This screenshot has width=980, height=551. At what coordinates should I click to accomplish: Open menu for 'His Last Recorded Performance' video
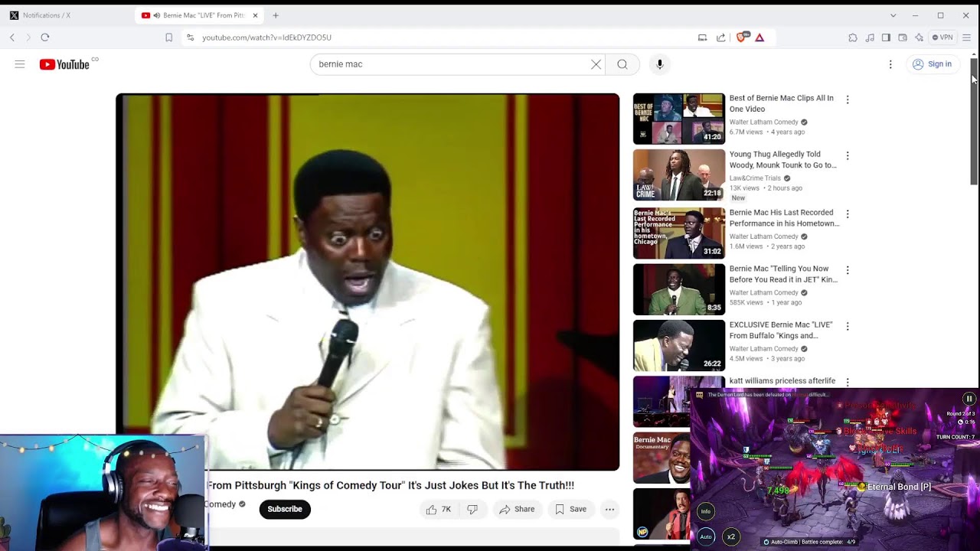click(x=848, y=214)
